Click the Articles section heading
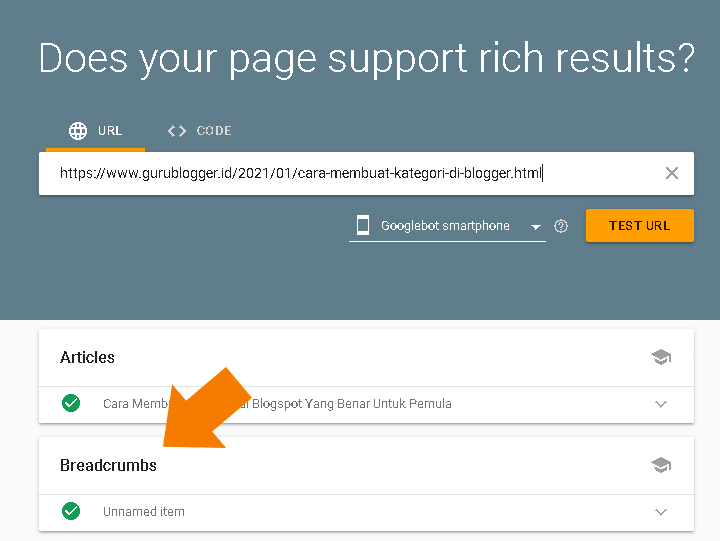 (x=87, y=357)
